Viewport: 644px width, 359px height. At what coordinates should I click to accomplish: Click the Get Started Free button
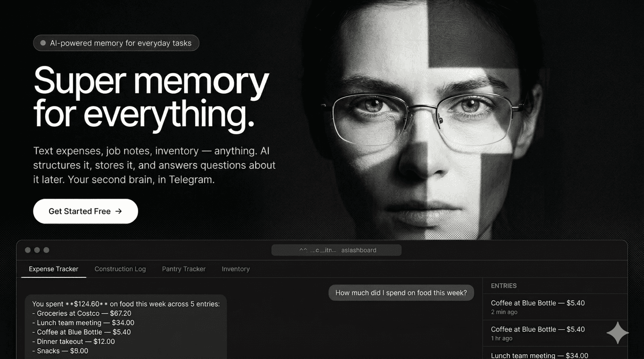(x=85, y=211)
